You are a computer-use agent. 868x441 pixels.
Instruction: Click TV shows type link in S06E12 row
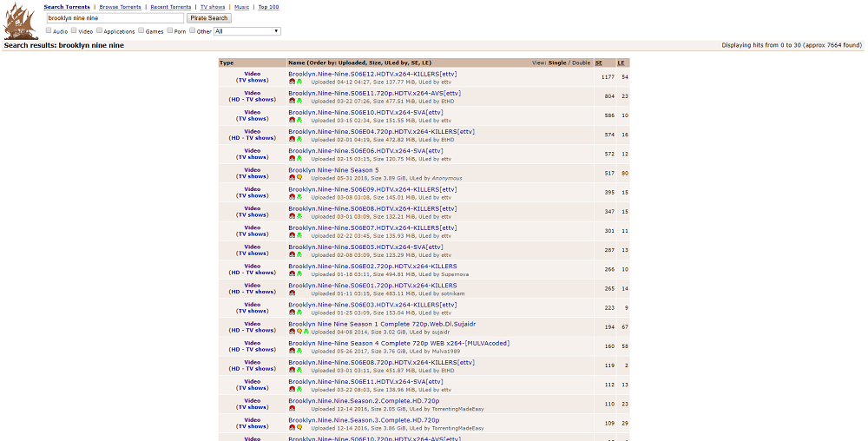pos(253,80)
